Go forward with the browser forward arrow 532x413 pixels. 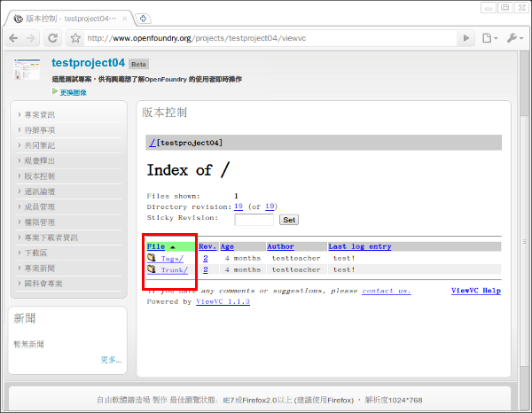[30, 38]
